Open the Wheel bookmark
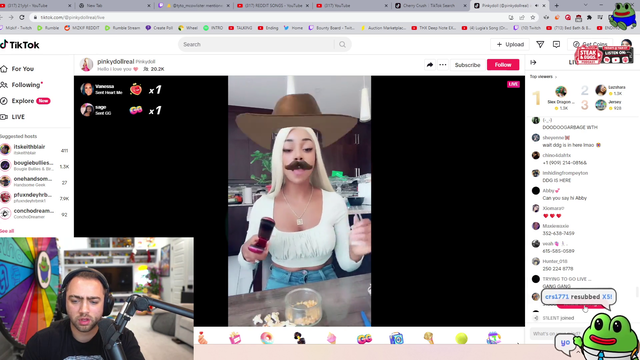The image size is (640, 360). [188, 28]
